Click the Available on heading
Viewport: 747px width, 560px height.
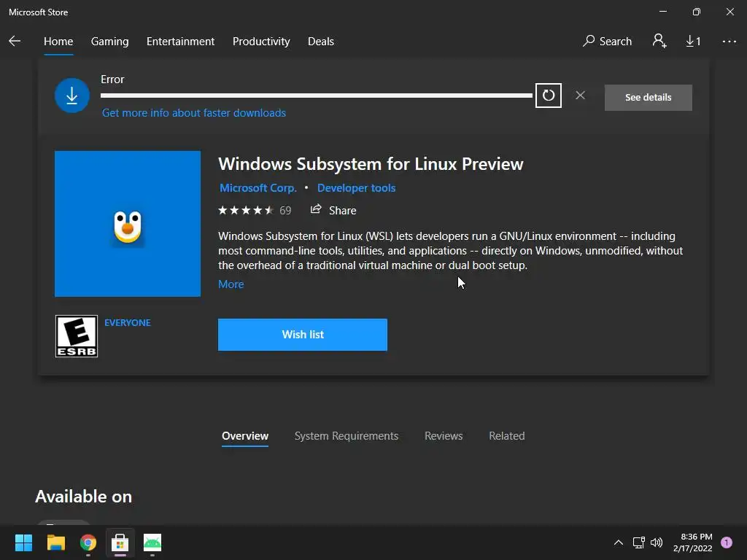83,497
